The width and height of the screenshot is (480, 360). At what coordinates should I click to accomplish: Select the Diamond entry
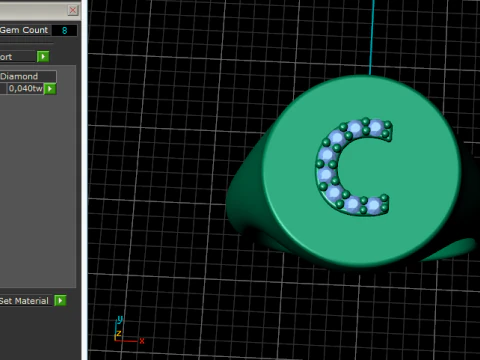click(28, 76)
